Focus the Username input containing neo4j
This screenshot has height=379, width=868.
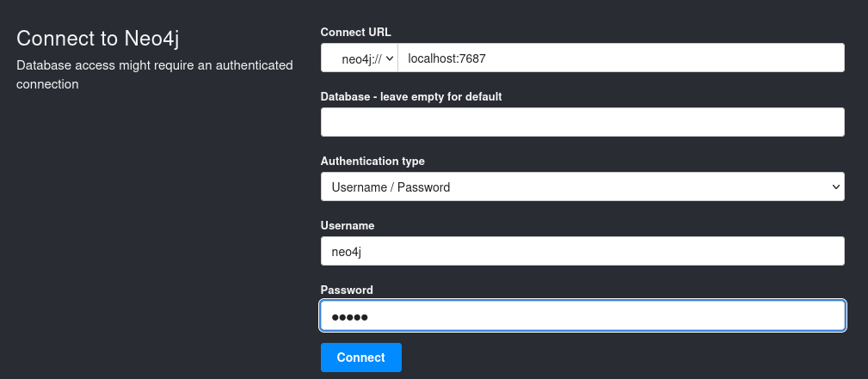[582, 251]
